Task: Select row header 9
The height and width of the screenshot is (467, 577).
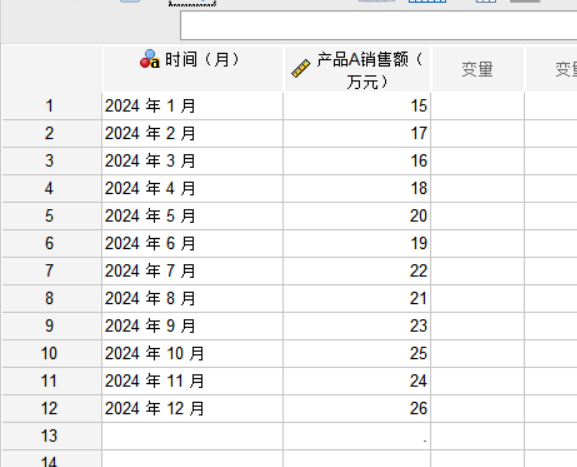Action: (52, 326)
